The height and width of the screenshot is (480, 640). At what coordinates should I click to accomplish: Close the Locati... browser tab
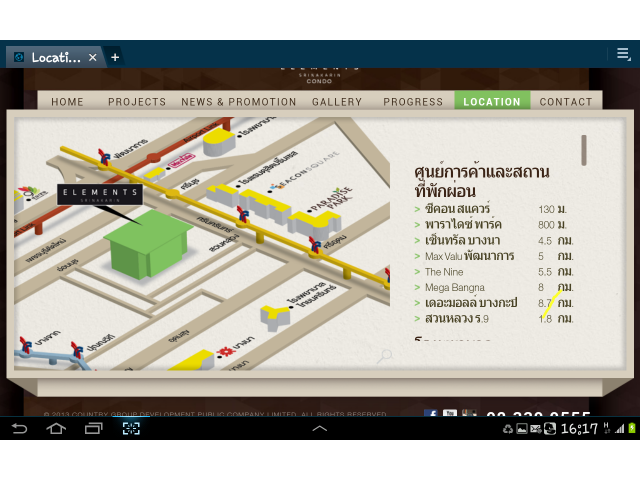[x=93, y=58]
